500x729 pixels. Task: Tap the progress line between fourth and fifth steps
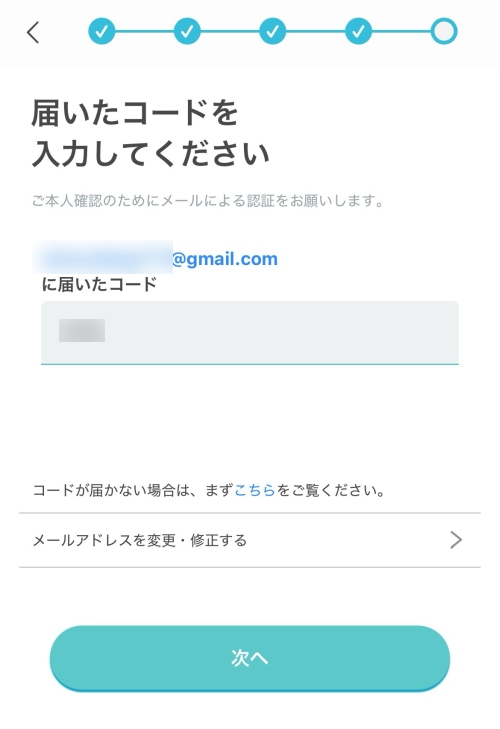(x=401, y=31)
